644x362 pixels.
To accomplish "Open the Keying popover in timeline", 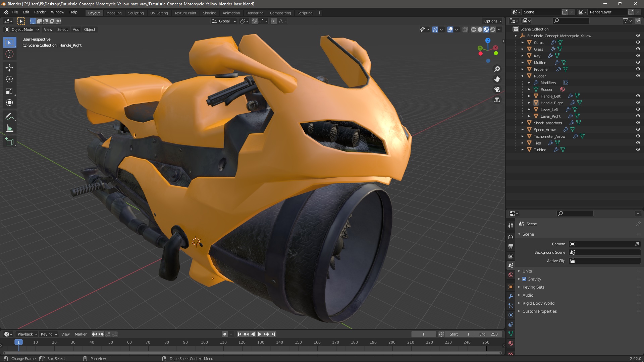I will point(49,334).
